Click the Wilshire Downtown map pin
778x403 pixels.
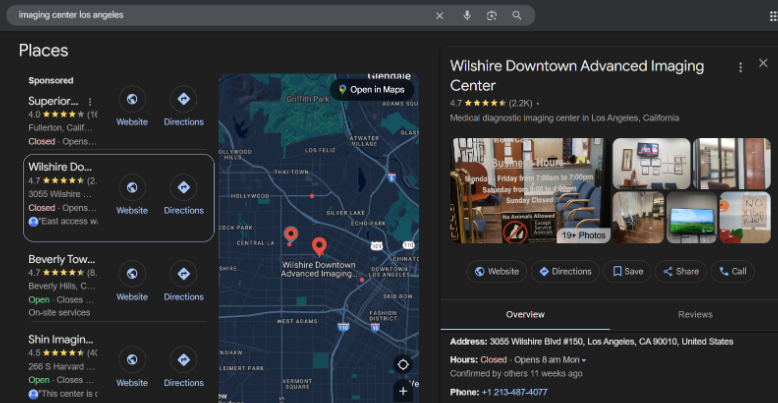coord(319,247)
